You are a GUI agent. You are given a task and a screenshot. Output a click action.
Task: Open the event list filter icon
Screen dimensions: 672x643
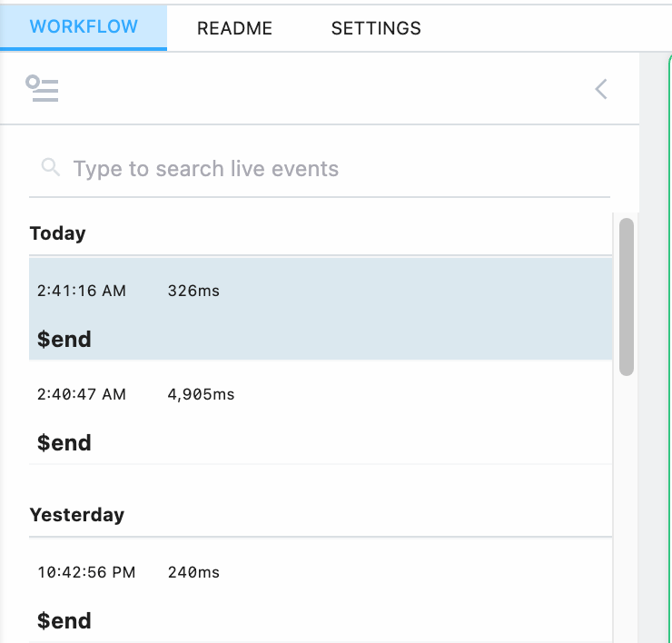[43, 89]
